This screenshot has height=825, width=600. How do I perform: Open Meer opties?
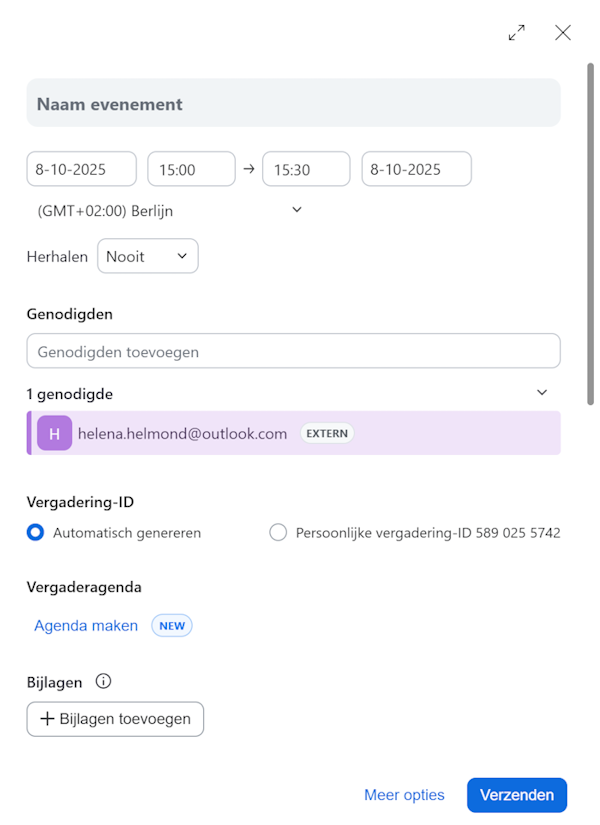point(404,795)
